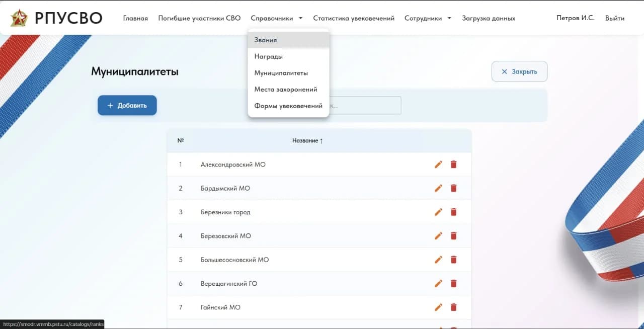Image resolution: width=644 pixels, height=329 pixels.
Task: Select Звания from the dropdown list
Action: [288, 40]
